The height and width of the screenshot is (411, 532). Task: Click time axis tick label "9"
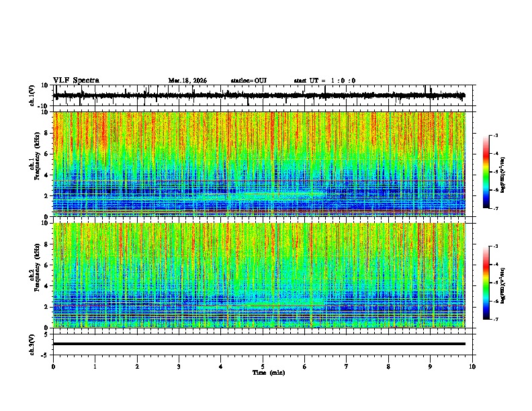(430, 367)
